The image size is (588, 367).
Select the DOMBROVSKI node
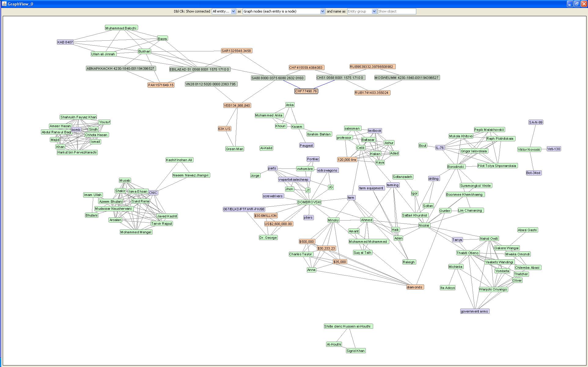point(309,202)
